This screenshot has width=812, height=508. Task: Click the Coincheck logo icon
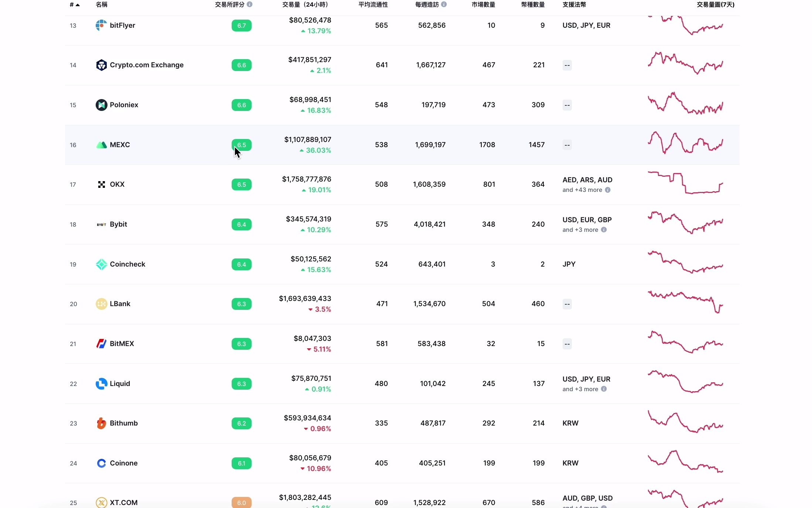pyautogui.click(x=101, y=264)
